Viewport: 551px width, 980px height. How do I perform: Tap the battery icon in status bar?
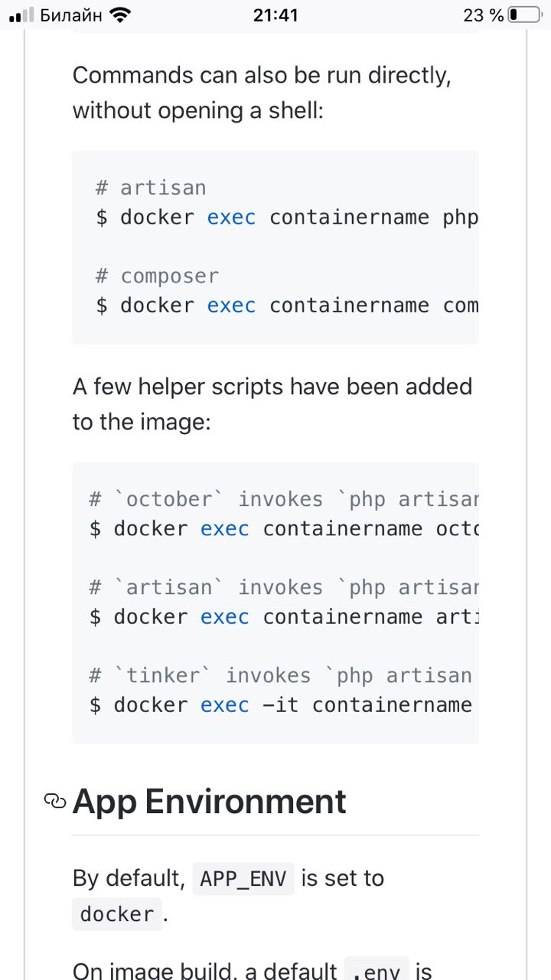click(524, 15)
